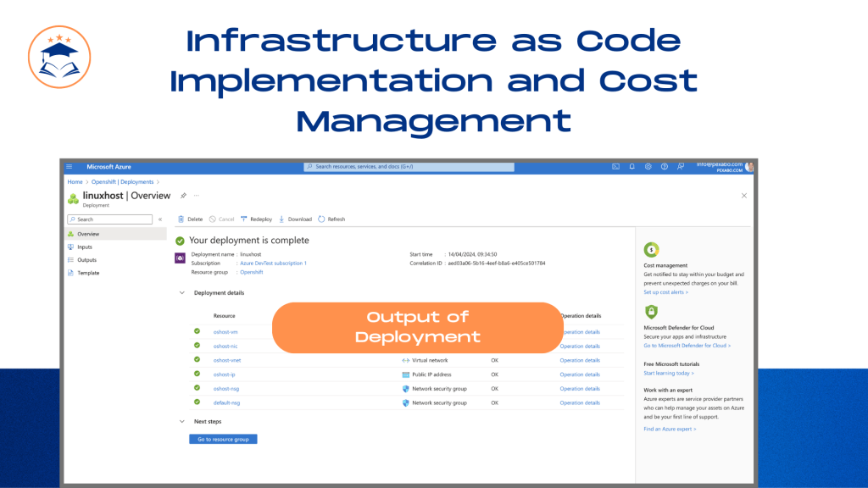
Task: Pin the linuxhost deployment overview
Action: [x=183, y=196]
